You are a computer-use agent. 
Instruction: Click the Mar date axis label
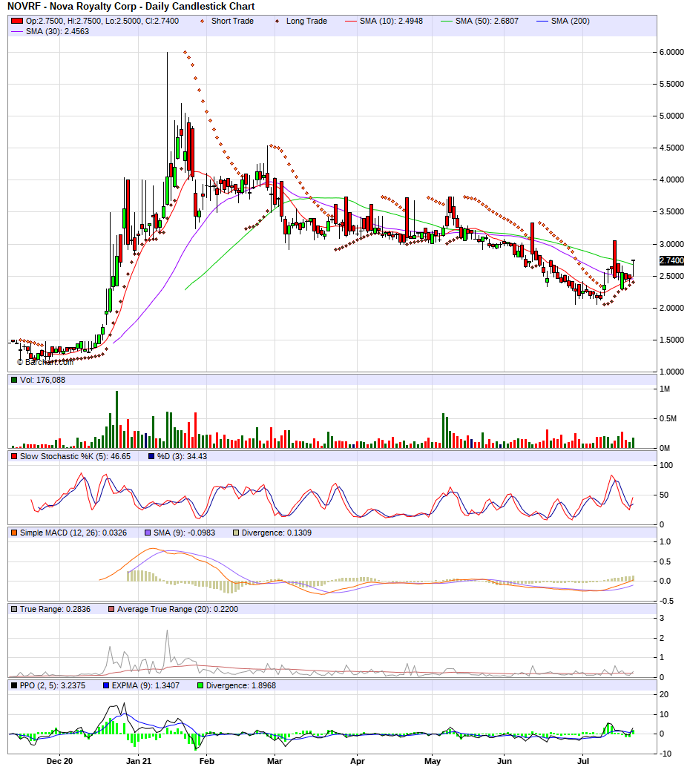click(275, 762)
